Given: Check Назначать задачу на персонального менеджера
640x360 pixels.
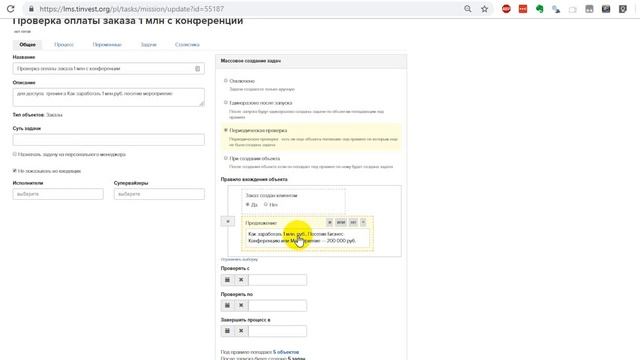Looking at the screenshot, I should point(15,154).
